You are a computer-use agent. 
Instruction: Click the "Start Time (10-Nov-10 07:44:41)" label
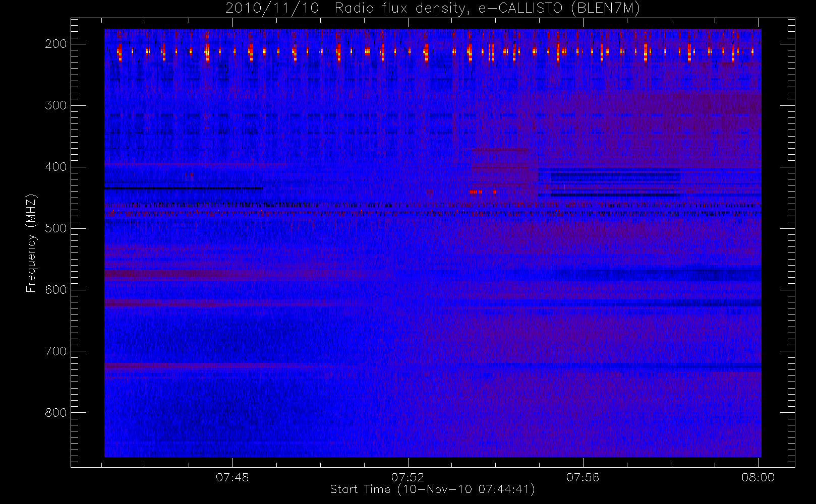coord(432,489)
